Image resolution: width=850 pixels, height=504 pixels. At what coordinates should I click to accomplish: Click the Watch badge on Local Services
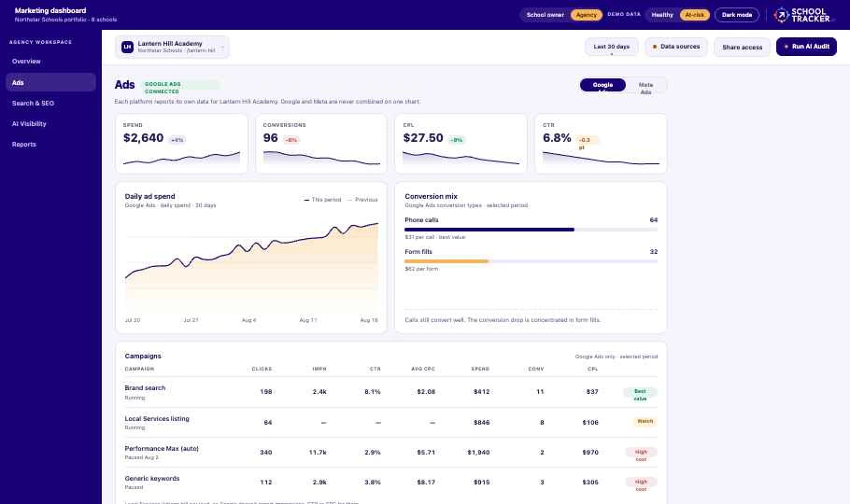(645, 421)
